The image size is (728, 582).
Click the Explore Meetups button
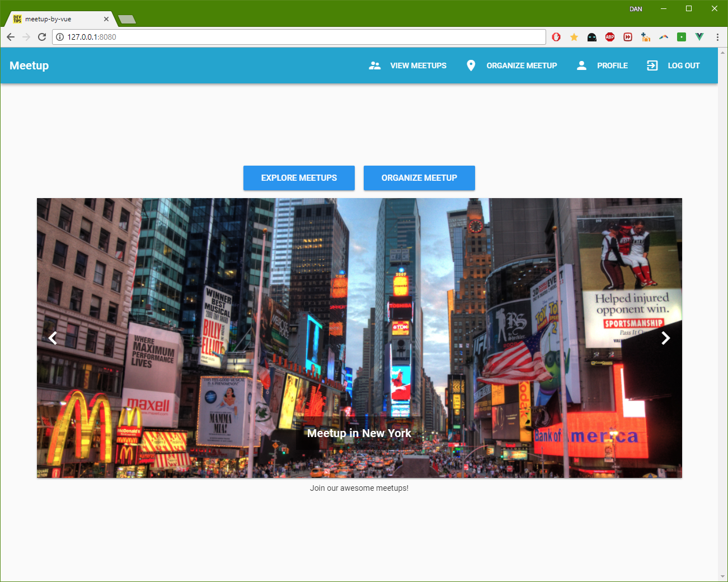coord(299,178)
